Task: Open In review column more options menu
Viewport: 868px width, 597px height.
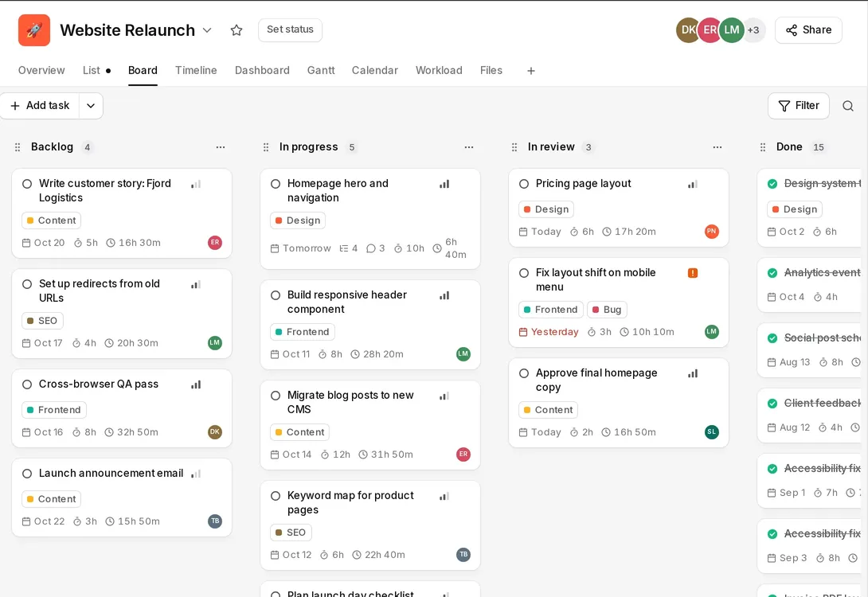Action: [x=717, y=147]
